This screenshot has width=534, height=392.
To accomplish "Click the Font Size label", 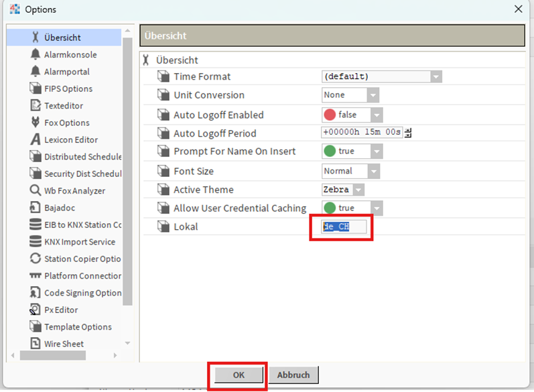I will (x=194, y=171).
